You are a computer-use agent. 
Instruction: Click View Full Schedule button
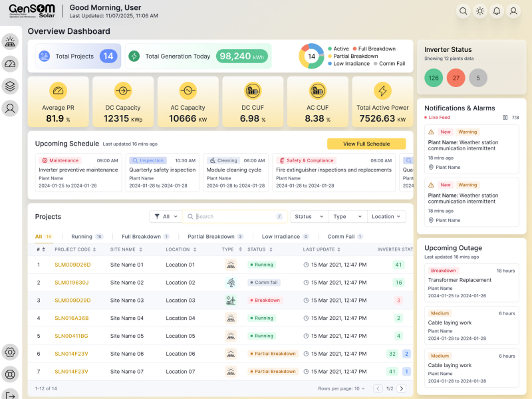click(x=366, y=144)
